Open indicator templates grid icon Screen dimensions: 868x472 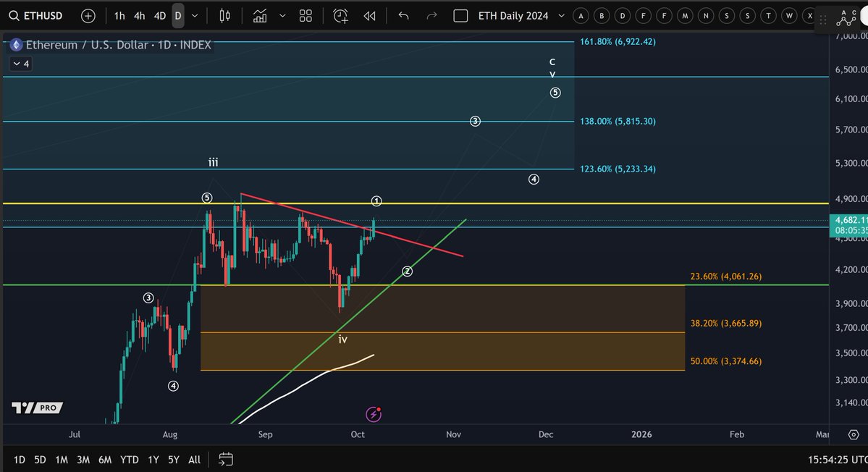point(306,16)
